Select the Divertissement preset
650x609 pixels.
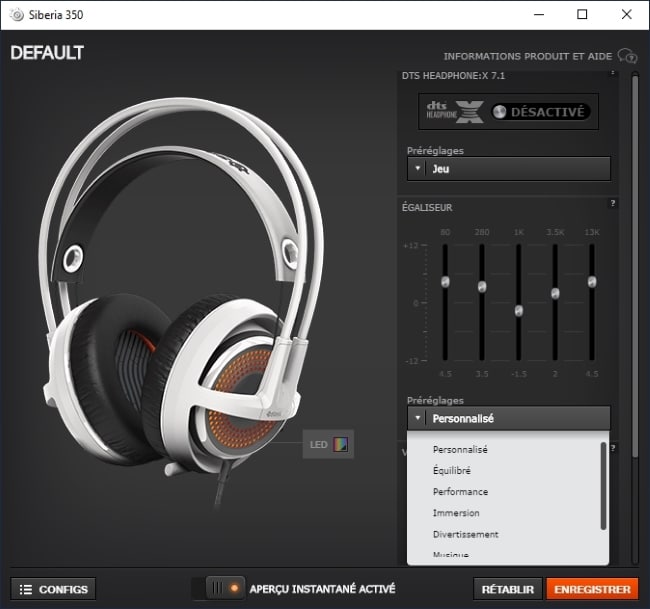point(466,534)
